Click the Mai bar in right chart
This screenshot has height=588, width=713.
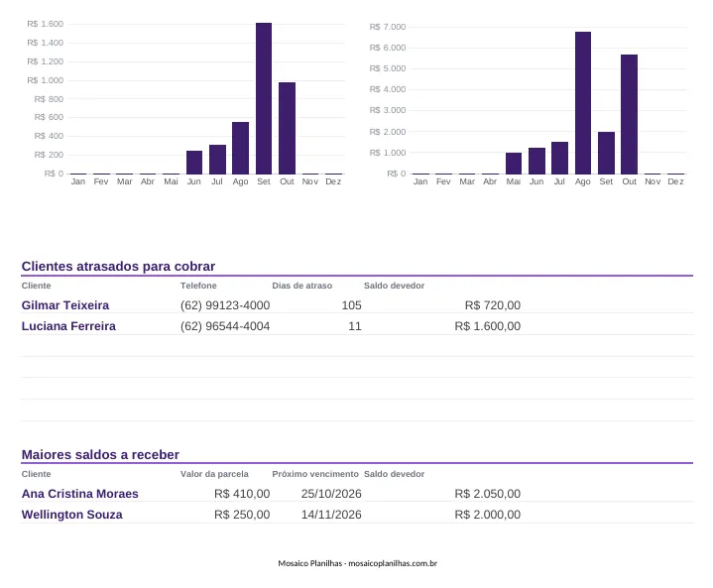click(514, 164)
